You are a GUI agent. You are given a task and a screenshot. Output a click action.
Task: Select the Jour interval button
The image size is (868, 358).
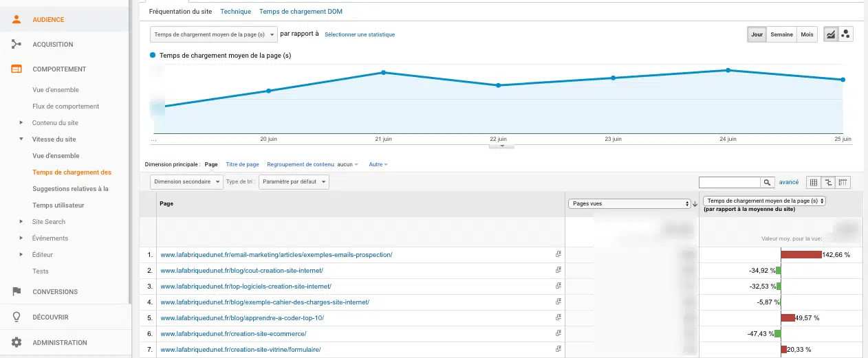click(x=757, y=34)
